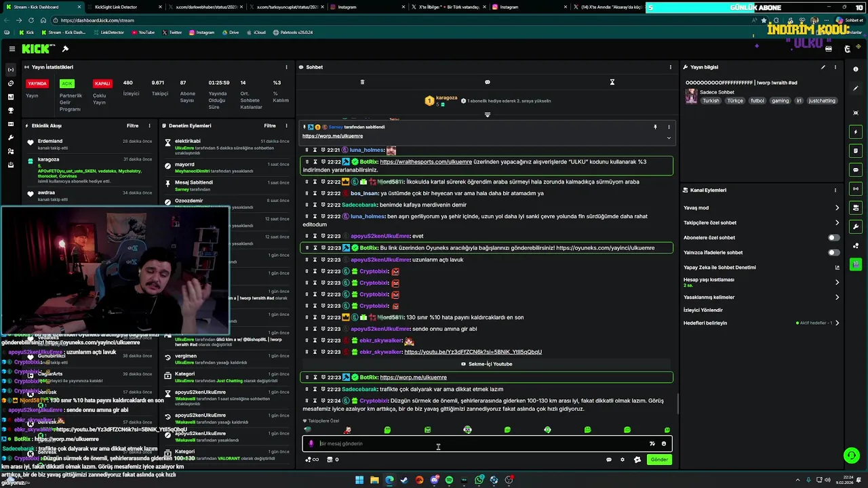Open the link icon in left sidebar
Image resolution: width=868 pixels, height=488 pixels.
(x=10, y=83)
